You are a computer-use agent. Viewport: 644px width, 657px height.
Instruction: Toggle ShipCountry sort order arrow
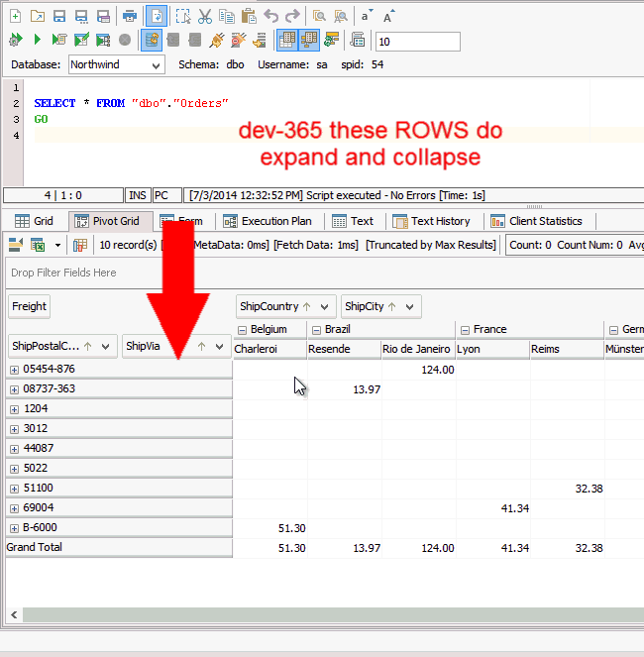coord(307,307)
